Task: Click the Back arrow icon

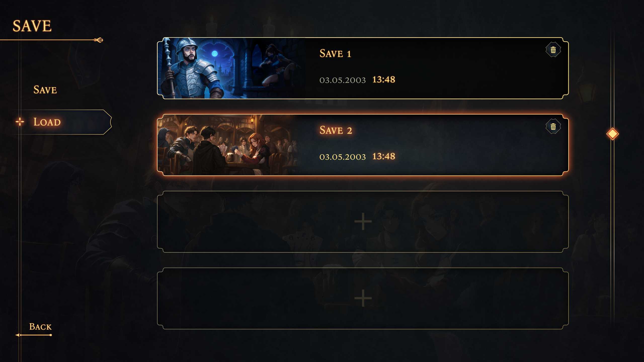Action: click(x=18, y=335)
